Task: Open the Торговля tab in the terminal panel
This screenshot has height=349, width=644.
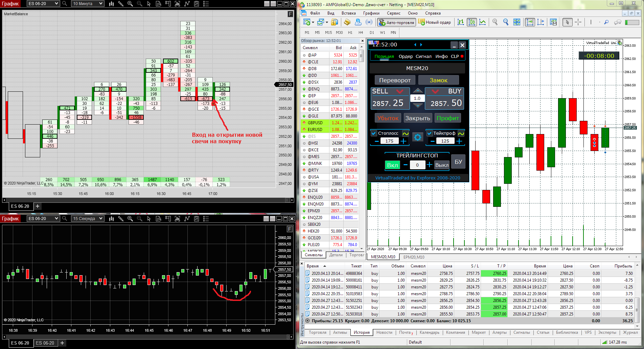Action: (x=318, y=332)
